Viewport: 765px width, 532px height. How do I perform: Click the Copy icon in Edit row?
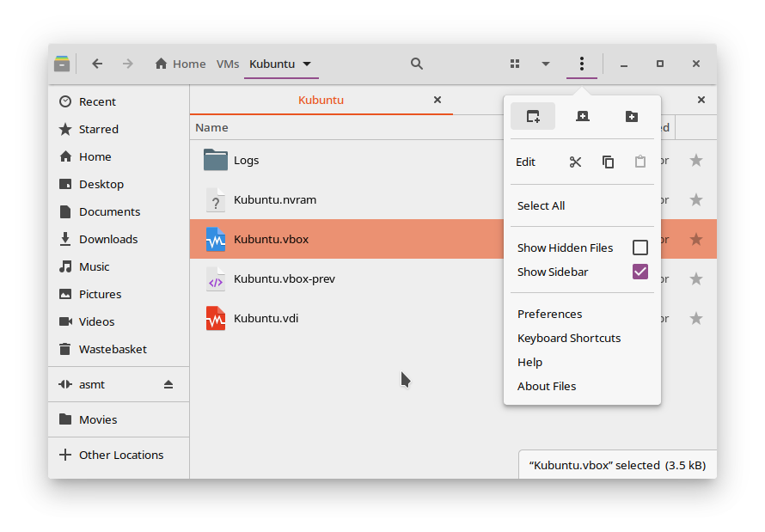(608, 162)
